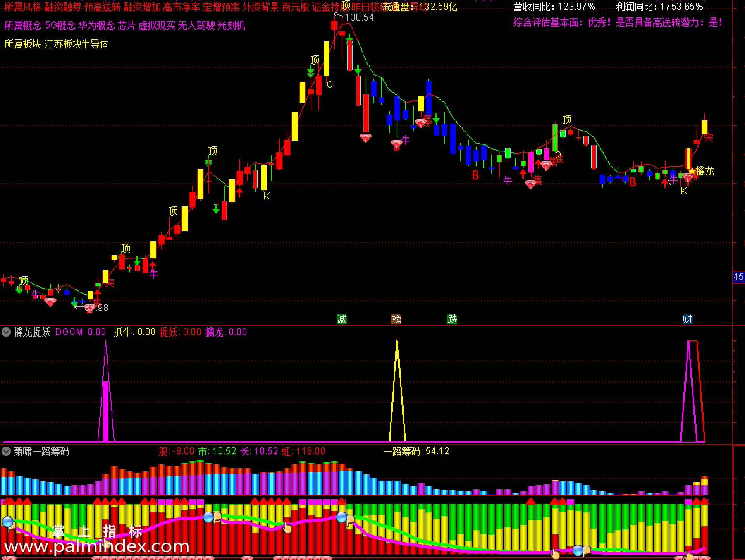This screenshot has width=745, height=560.
Task: Click the 市: 10.52 value
Action: pyautogui.click(x=217, y=451)
